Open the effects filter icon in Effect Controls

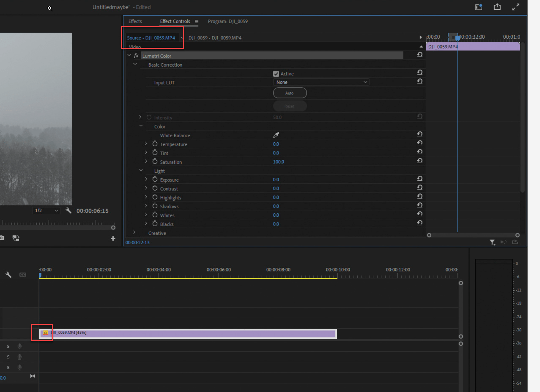pos(492,242)
